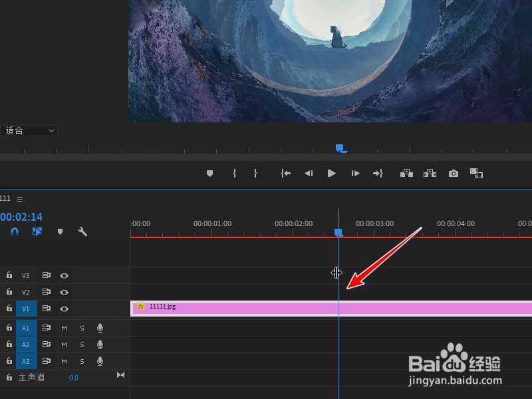Solo audio track A3
The width and height of the screenshot is (532, 399).
click(82, 361)
